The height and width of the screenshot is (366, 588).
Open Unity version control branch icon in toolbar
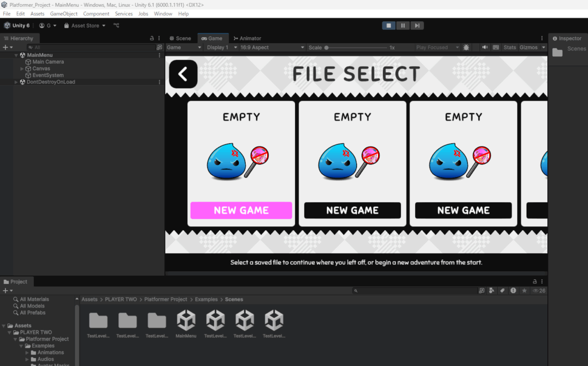[116, 25]
